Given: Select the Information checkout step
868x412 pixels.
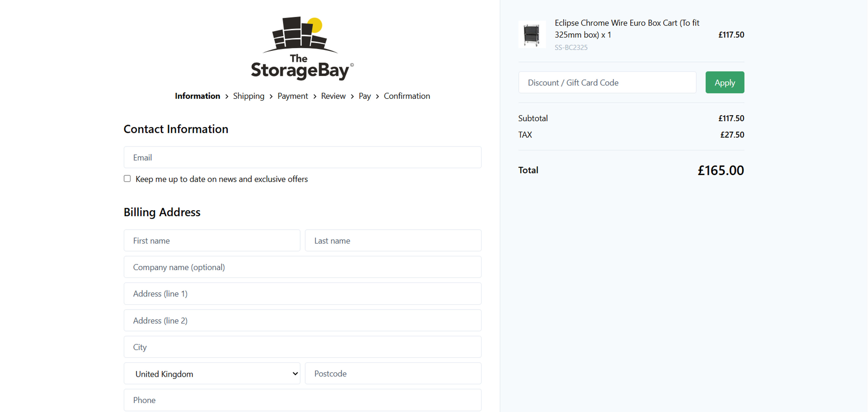Looking at the screenshot, I should click(x=197, y=96).
